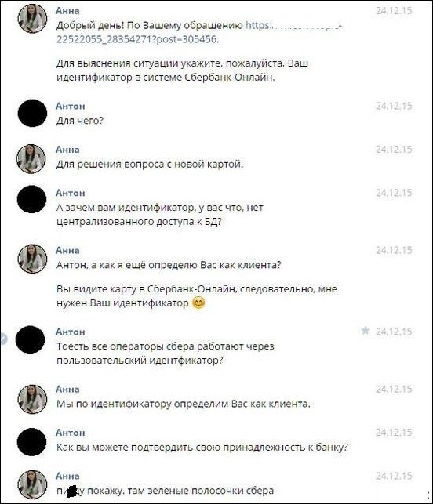This screenshot has width=433, height=504.
Task: Click Anton's avatar beside 'Тоесть все операторы' message
Action: tap(31, 339)
